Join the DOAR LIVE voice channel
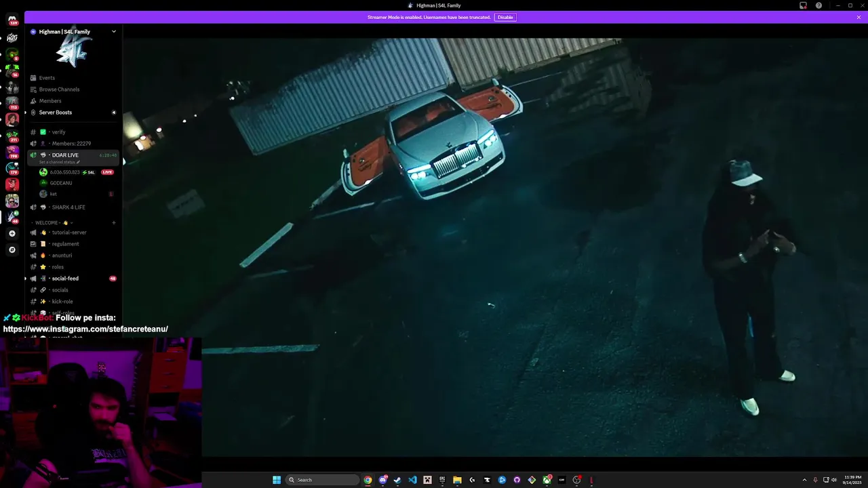868x488 pixels. click(x=65, y=155)
